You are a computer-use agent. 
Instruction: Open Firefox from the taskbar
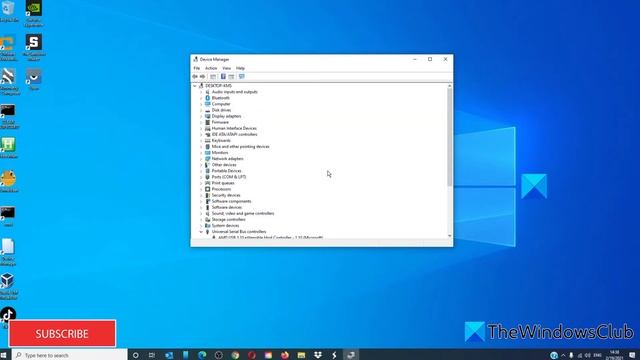tap(285, 355)
